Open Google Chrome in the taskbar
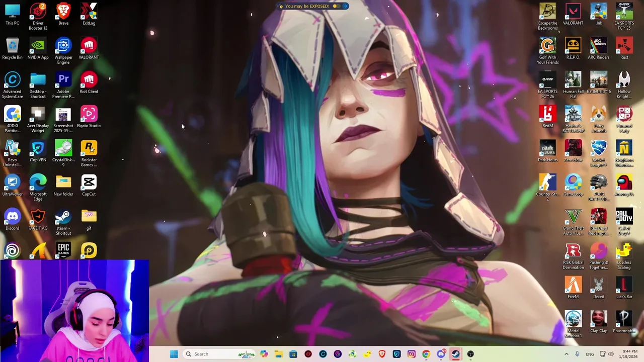Screen dimensions: 644x362 click(426, 354)
